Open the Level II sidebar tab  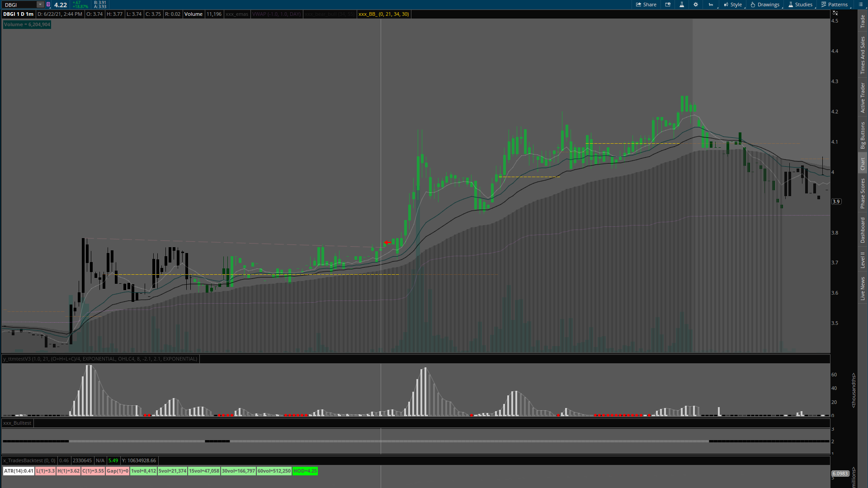[863, 260]
